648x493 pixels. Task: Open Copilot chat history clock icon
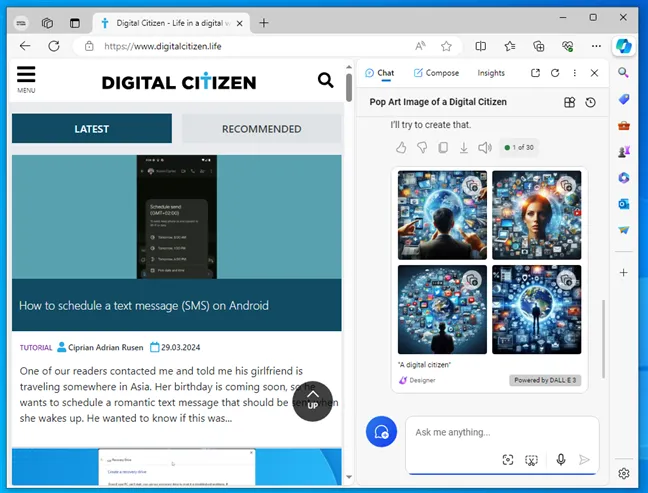pyautogui.click(x=590, y=102)
